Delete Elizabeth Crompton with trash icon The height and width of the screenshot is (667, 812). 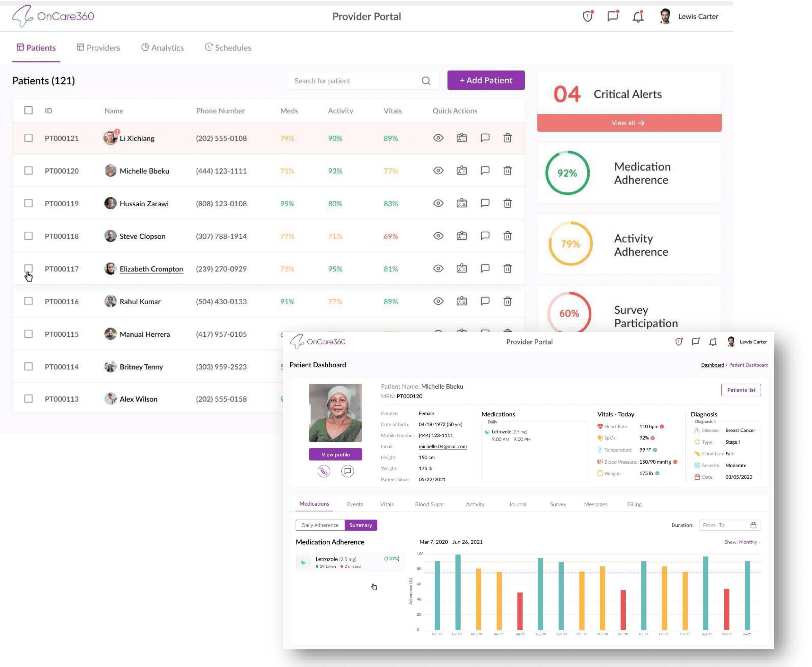point(507,269)
